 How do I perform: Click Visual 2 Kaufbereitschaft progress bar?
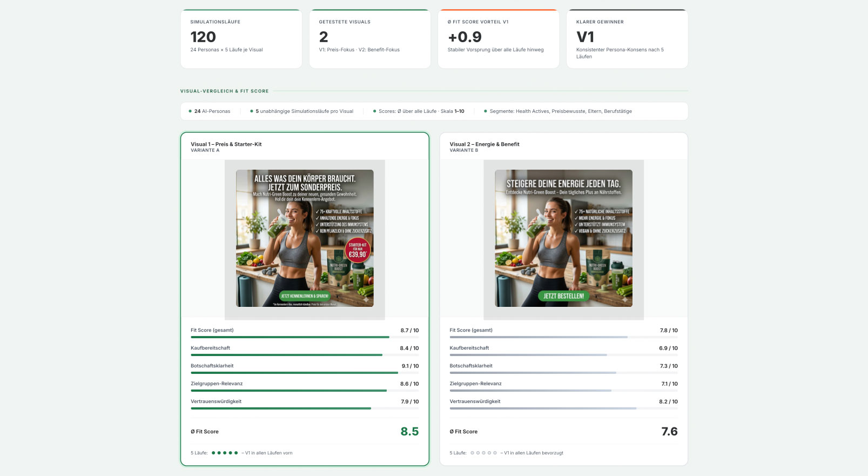click(x=563, y=355)
